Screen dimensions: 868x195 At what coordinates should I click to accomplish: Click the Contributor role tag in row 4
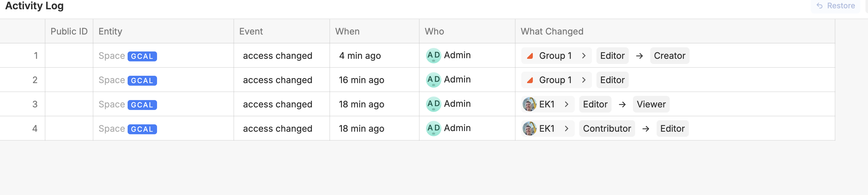(606, 129)
